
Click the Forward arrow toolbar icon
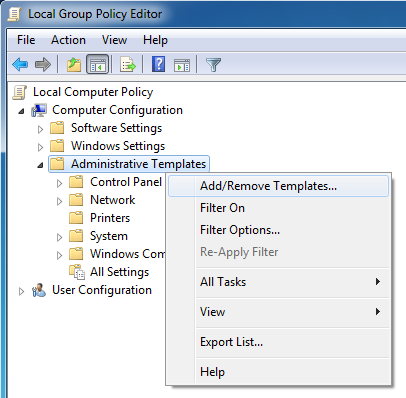coord(43,64)
